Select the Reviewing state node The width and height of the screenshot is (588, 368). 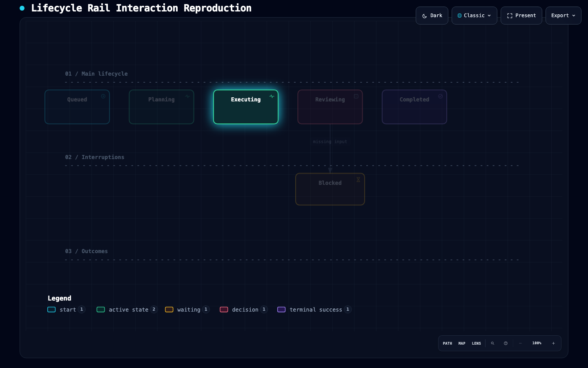click(330, 107)
